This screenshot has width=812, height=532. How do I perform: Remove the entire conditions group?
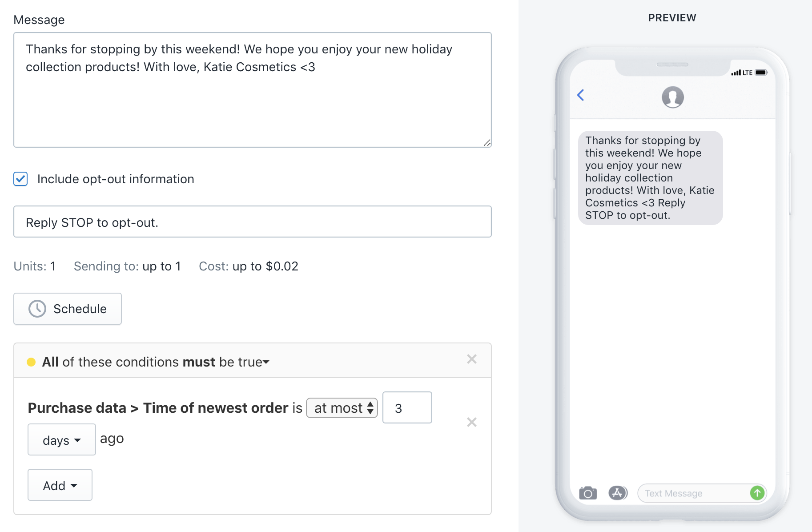472,359
